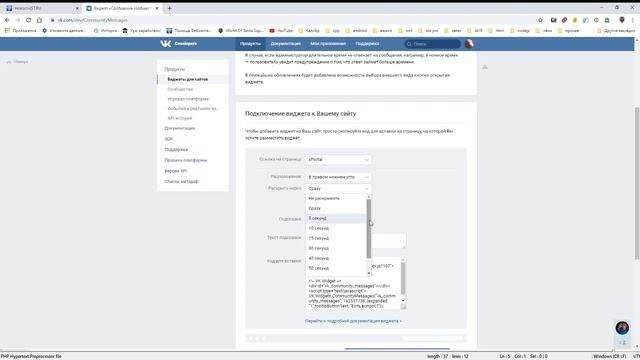Click the code box scrollbar thumb
The width and height of the screenshot is (640, 360).
pyautogui.click(x=403, y=278)
